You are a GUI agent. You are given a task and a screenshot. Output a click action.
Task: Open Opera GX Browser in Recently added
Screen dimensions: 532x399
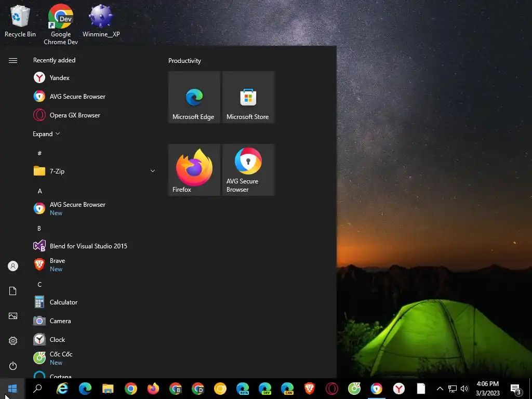click(x=94, y=115)
